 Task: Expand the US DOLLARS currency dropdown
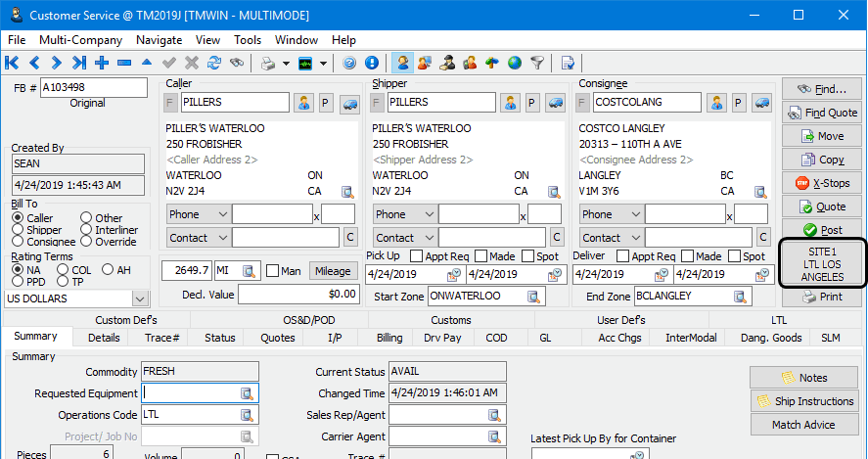click(x=139, y=298)
